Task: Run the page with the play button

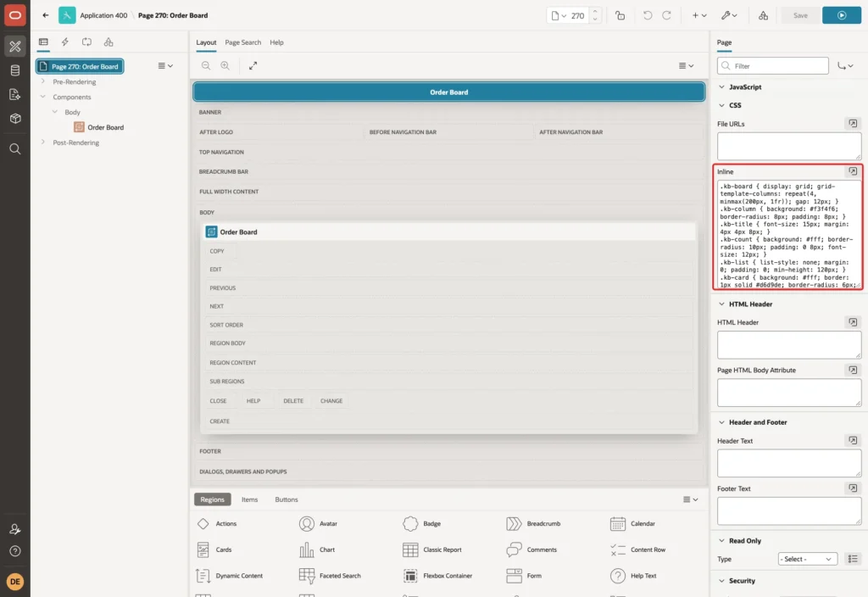Action: pyautogui.click(x=841, y=15)
